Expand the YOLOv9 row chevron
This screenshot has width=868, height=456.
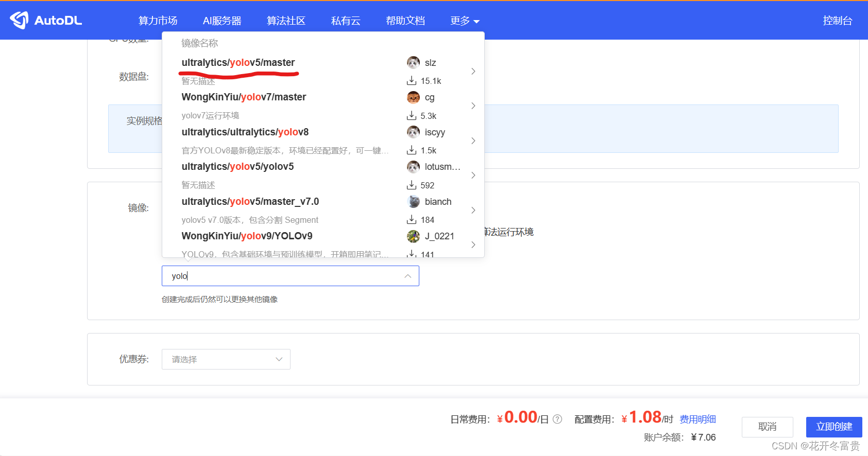click(473, 245)
